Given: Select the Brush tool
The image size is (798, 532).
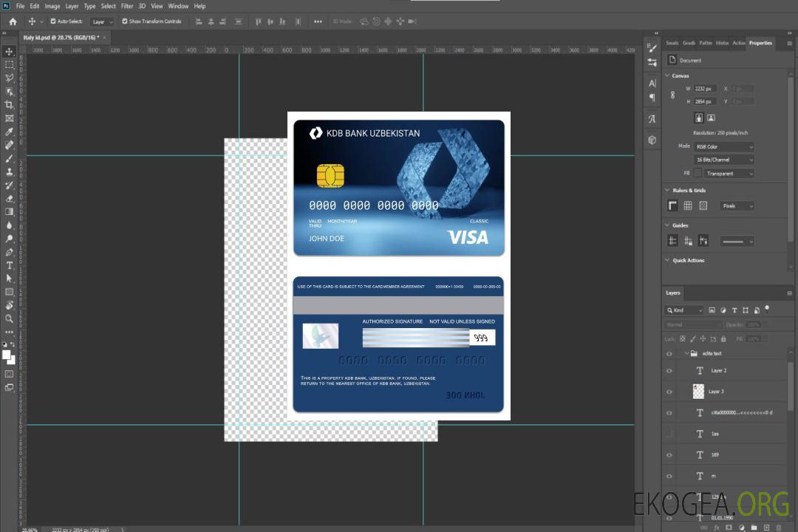Looking at the screenshot, I should tap(9, 158).
